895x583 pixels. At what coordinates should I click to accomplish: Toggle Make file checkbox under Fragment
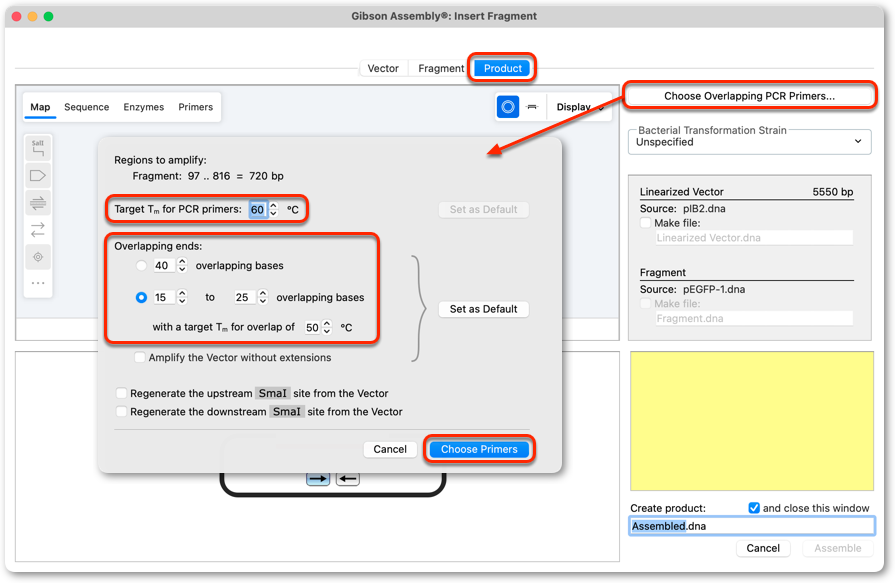646,304
